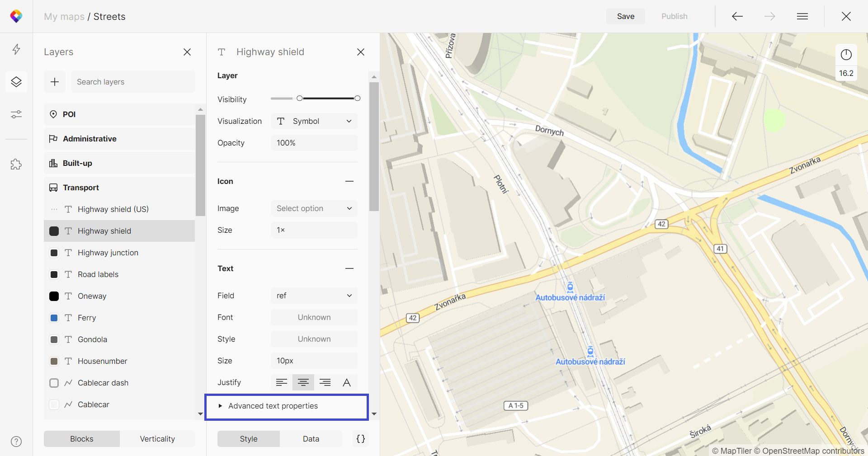The height and width of the screenshot is (456, 868).
Task: Click the undo back arrow
Action: tap(737, 16)
